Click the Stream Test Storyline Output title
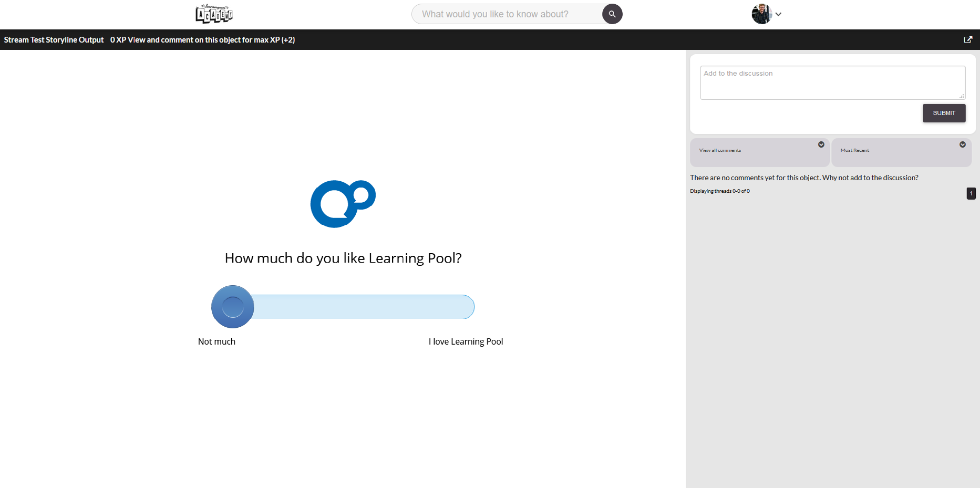This screenshot has width=980, height=488. [x=54, y=40]
